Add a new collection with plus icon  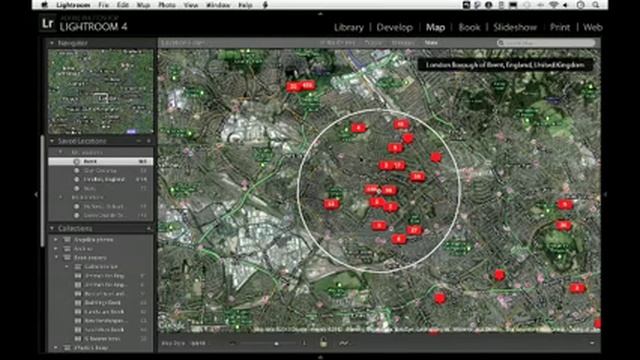point(149,229)
